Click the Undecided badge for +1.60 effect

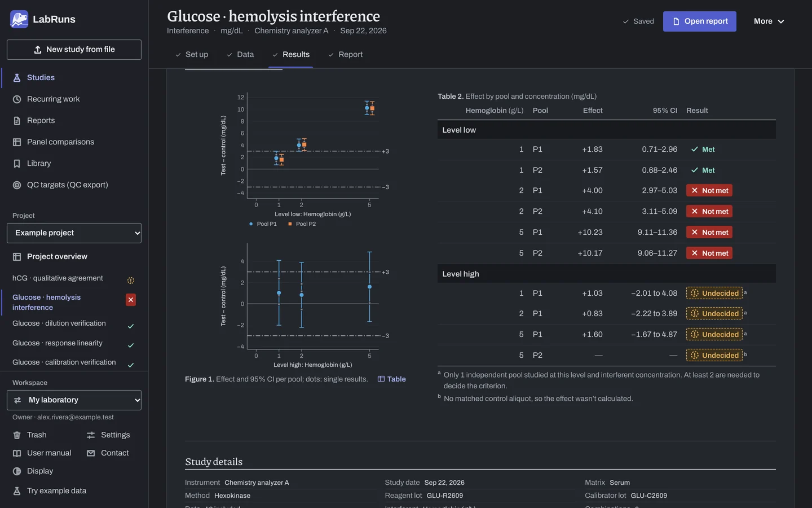point(714,335)
